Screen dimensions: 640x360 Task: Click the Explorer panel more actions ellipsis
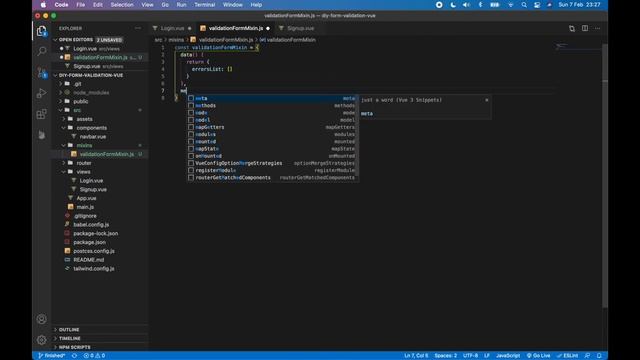click(138, 28)
